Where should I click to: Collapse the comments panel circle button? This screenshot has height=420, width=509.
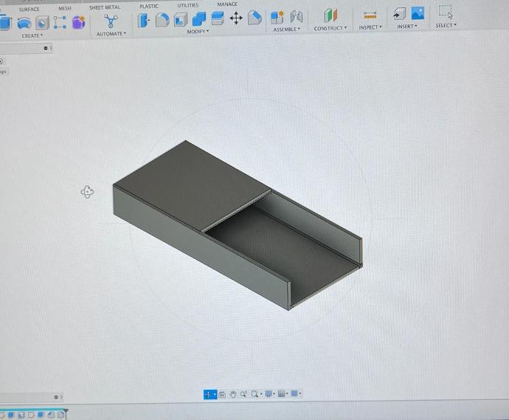tap(56, 397)
